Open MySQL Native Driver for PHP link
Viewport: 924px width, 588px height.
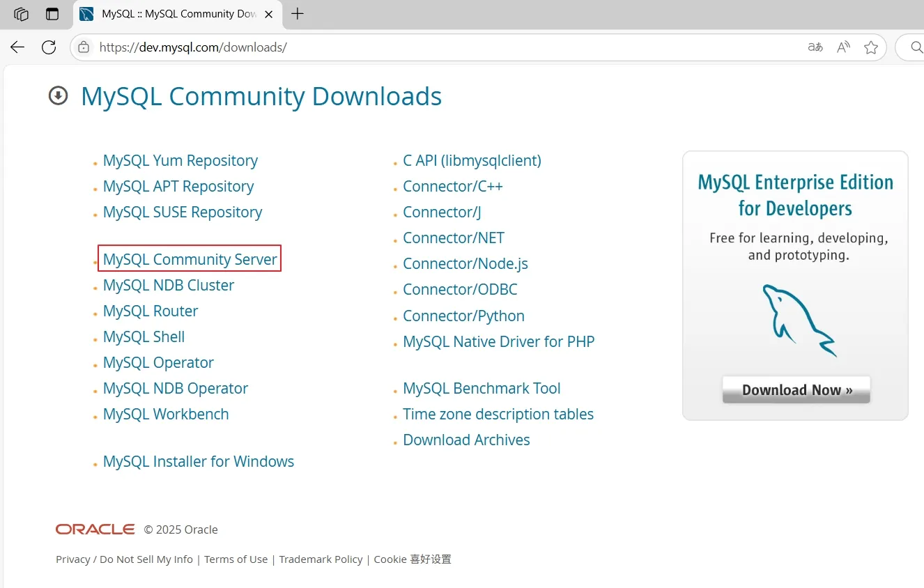point(499,341)
